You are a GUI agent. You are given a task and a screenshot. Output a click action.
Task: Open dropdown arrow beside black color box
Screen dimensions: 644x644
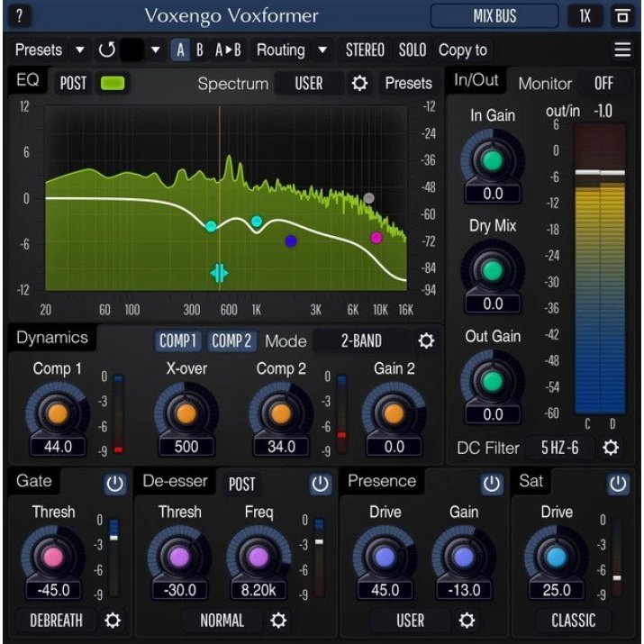[155, 50]
